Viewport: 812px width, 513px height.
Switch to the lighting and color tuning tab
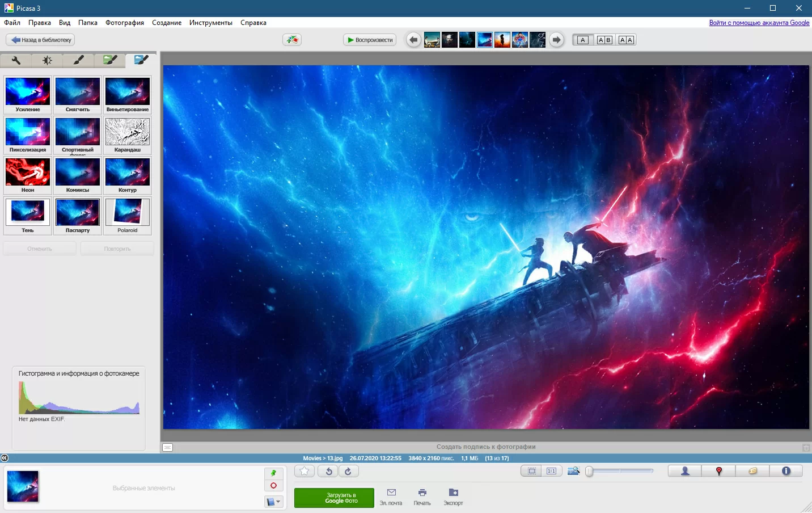click(47, 60)
